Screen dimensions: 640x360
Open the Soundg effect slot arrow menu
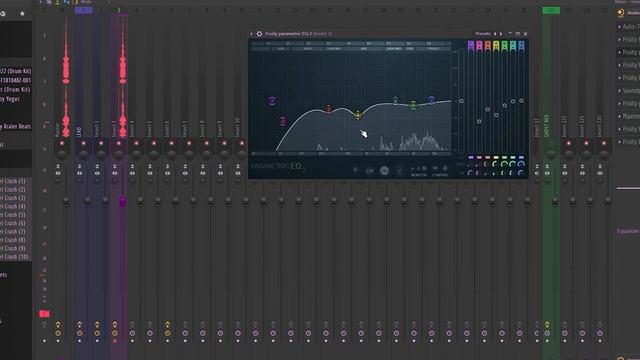click(x=620, y=91)
